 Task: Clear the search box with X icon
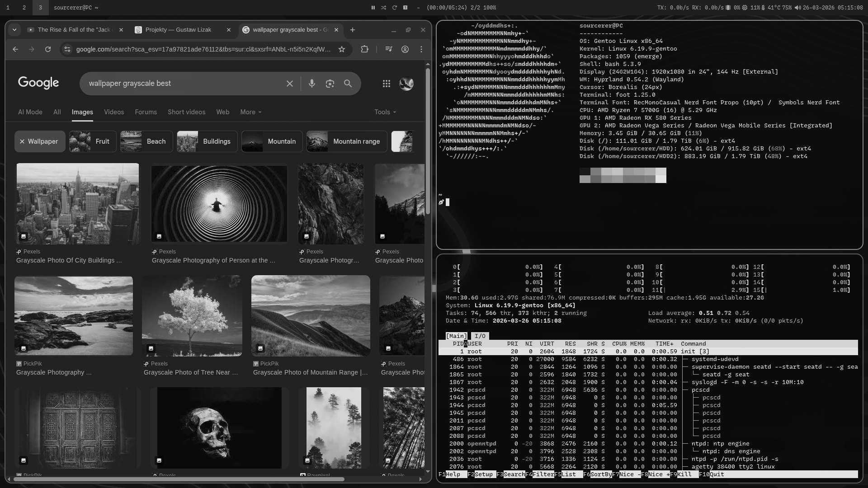(x=290, y=84)
